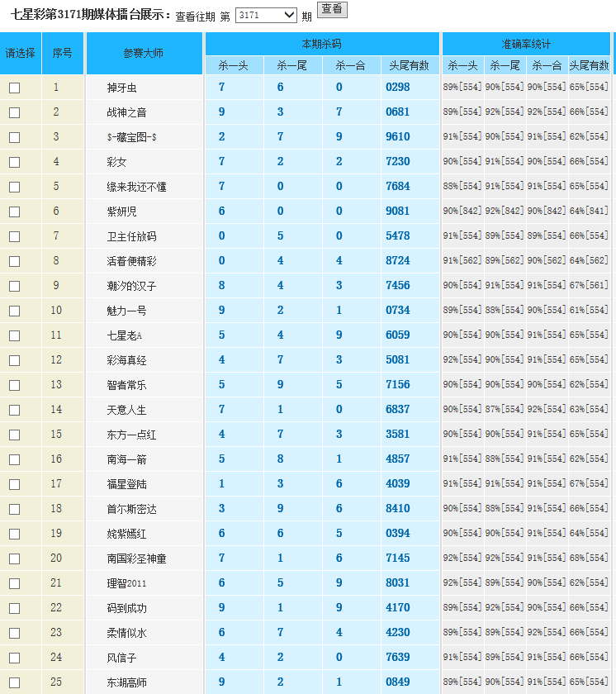Image resolution: width=616 pixels, height=694 pixels.
Task: Click the name $-藏宝图-$
Action: pyautogui.click(x=131, y=137)
